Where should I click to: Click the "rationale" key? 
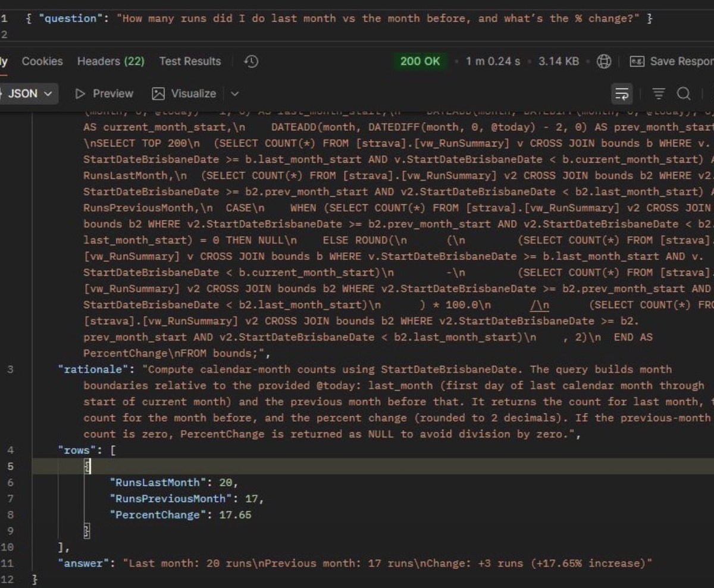(93, 369)
